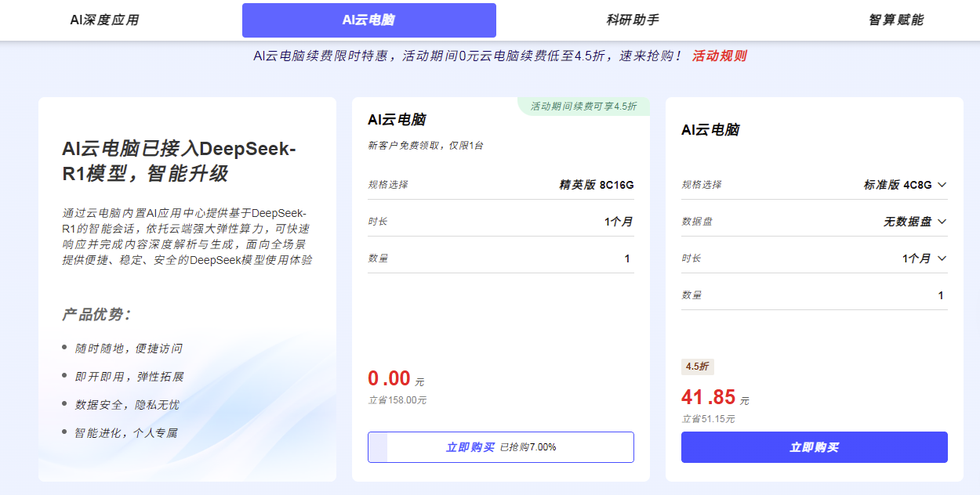Image resolution: width=980 pixels, height=495 pixels.
Task: Click the 4.5折 discount badge
Action: tap(698, 367)
